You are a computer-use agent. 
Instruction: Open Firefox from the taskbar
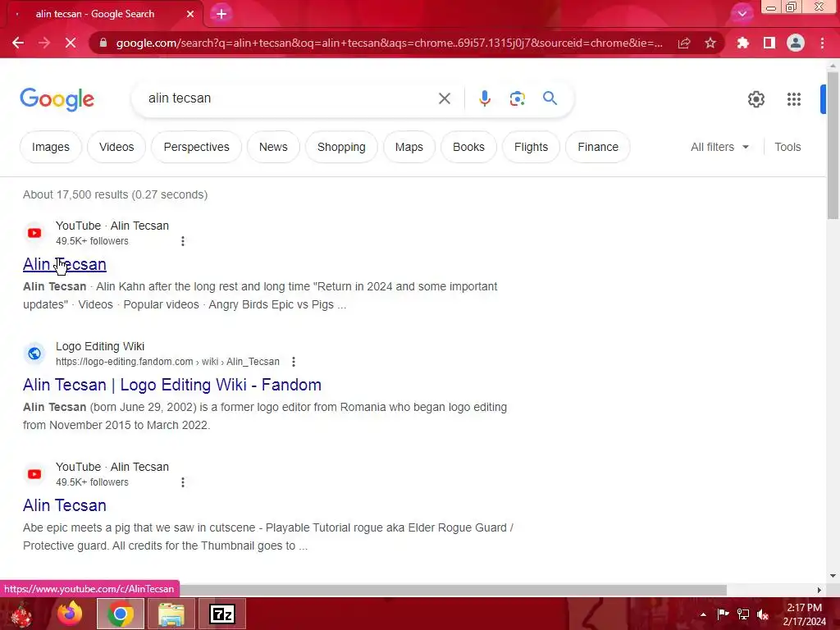click(x=70, y=614)
